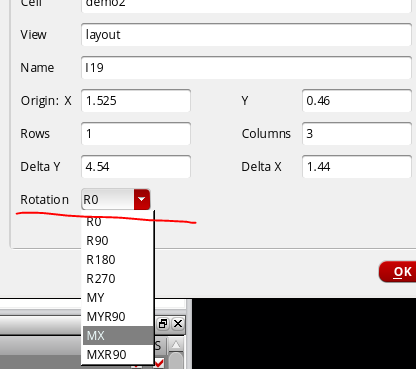The height and width of the screenshot is (369, 416).
Task: Float the docked panel via undock icon
Action: point(163,324)
